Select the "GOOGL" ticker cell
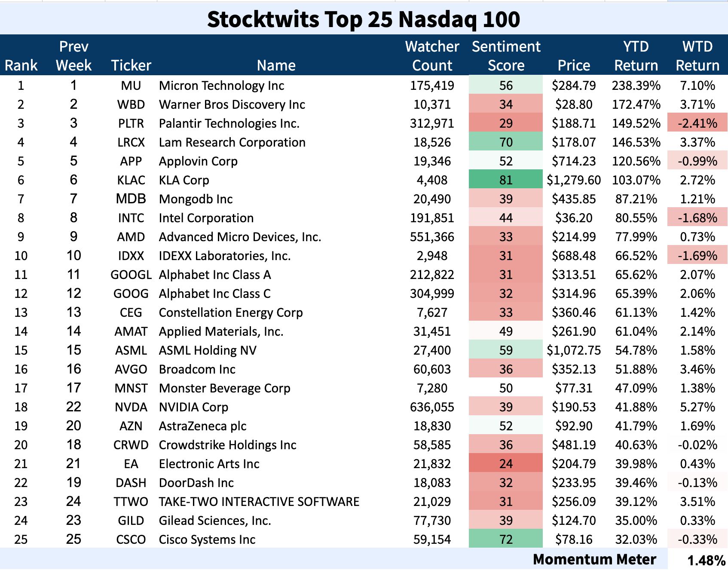The image size is (728, 570). [131, 275]
